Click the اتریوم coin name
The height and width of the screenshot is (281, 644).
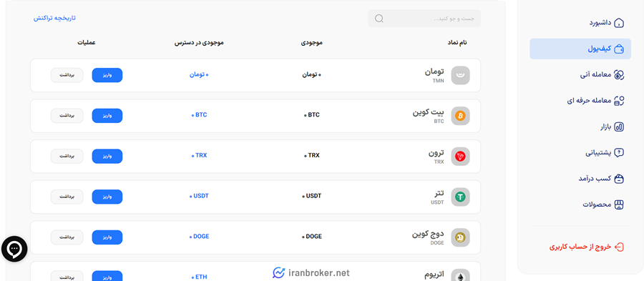[x=434, y=275]
